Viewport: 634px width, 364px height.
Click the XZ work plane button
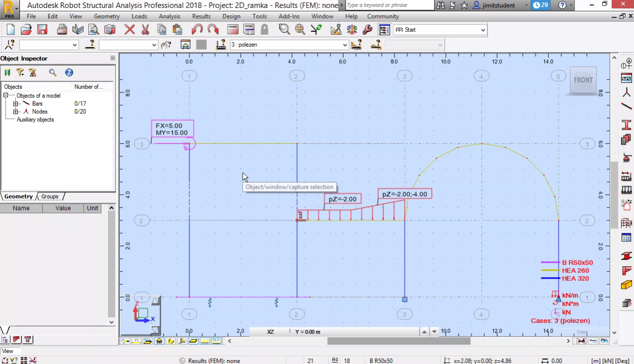pyautogui.click(x=270, y=332)
